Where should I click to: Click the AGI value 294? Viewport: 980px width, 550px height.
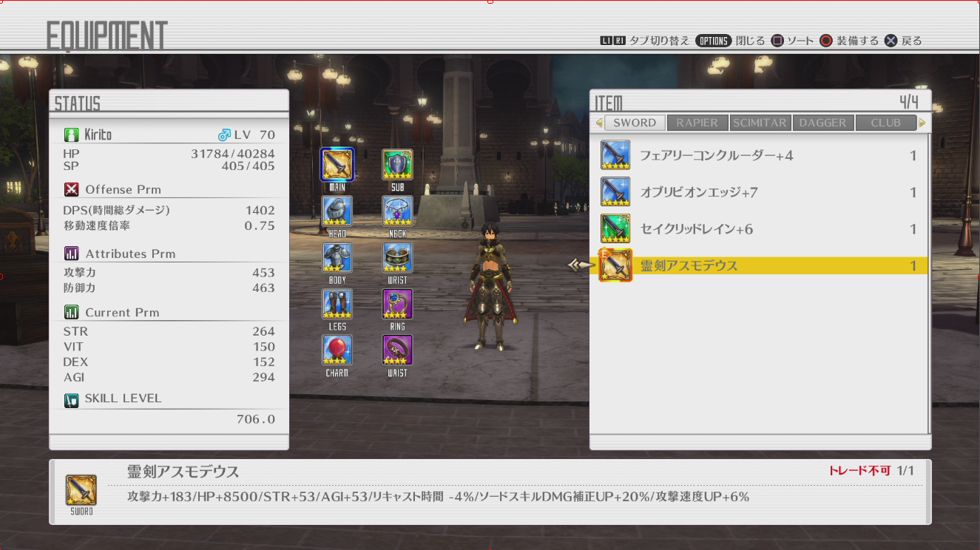[263, 378]
